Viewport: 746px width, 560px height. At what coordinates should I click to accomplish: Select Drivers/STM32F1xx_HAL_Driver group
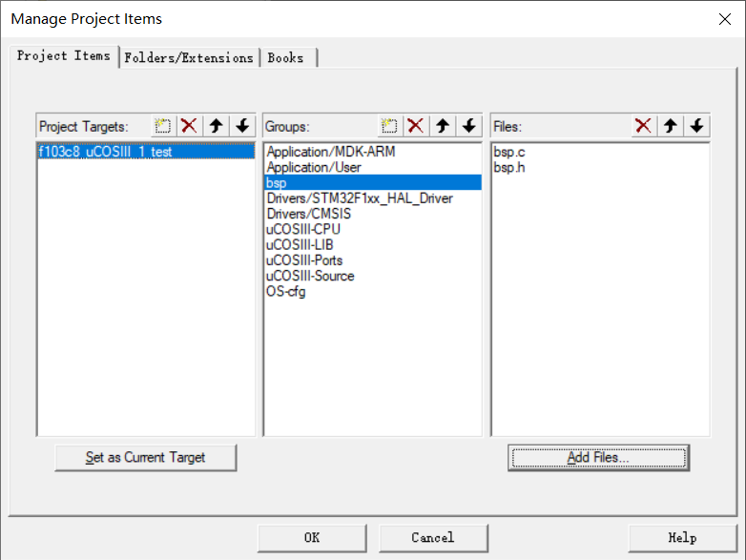click(x=373, y=198)
